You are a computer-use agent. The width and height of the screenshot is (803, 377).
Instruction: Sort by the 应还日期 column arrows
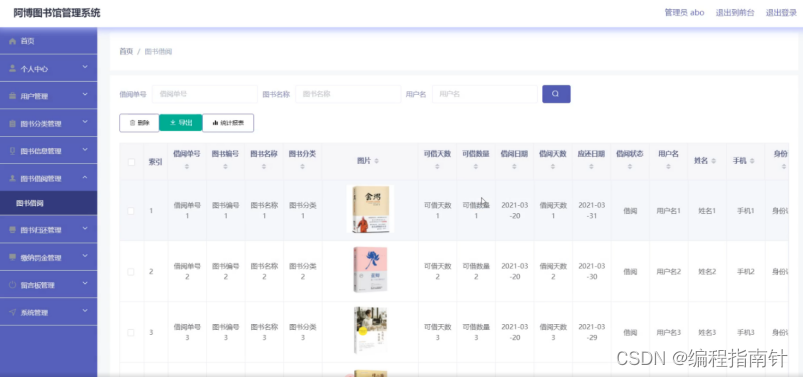click(x=591, y=166)
